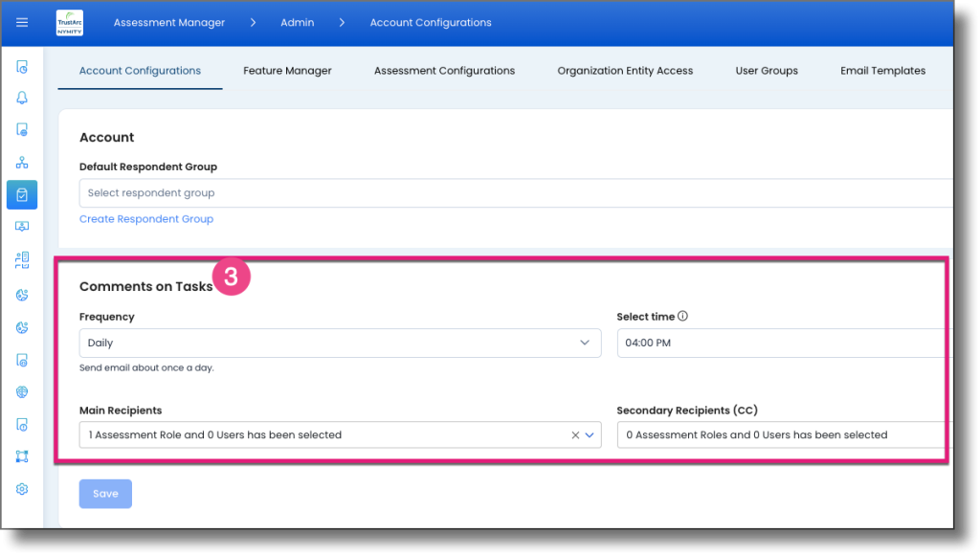The image size is (980, 555).
Task: Click Account Configurations breadcrumb
Action: [x=431, y=23]
